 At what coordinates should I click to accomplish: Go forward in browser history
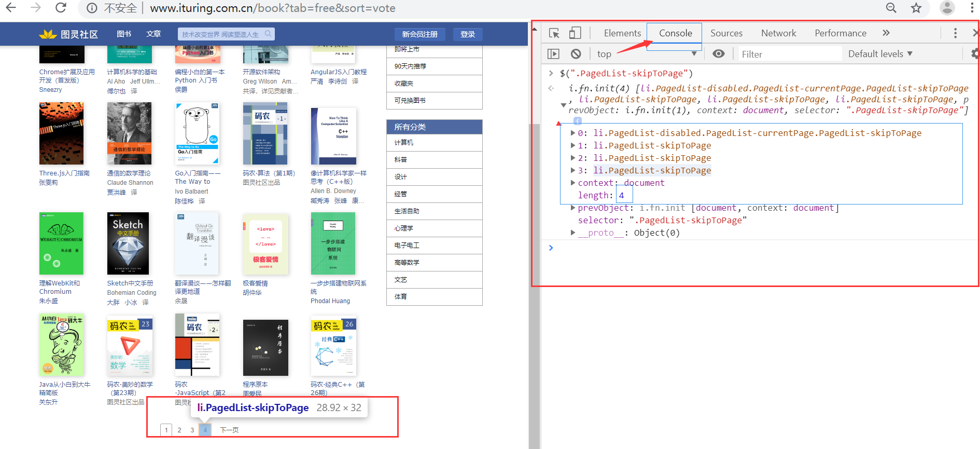pos(35,8)
